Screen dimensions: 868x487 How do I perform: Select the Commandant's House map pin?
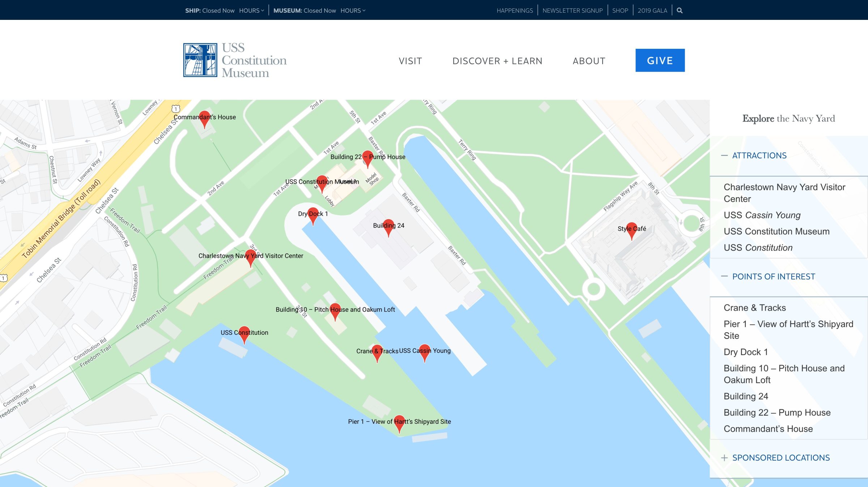coord(204,119)
